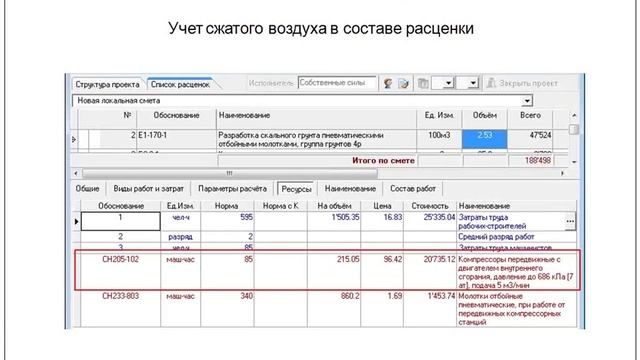
Task: Click the upper table scroll up arrow
Action: pyautogui.click(x=574, y=116)
